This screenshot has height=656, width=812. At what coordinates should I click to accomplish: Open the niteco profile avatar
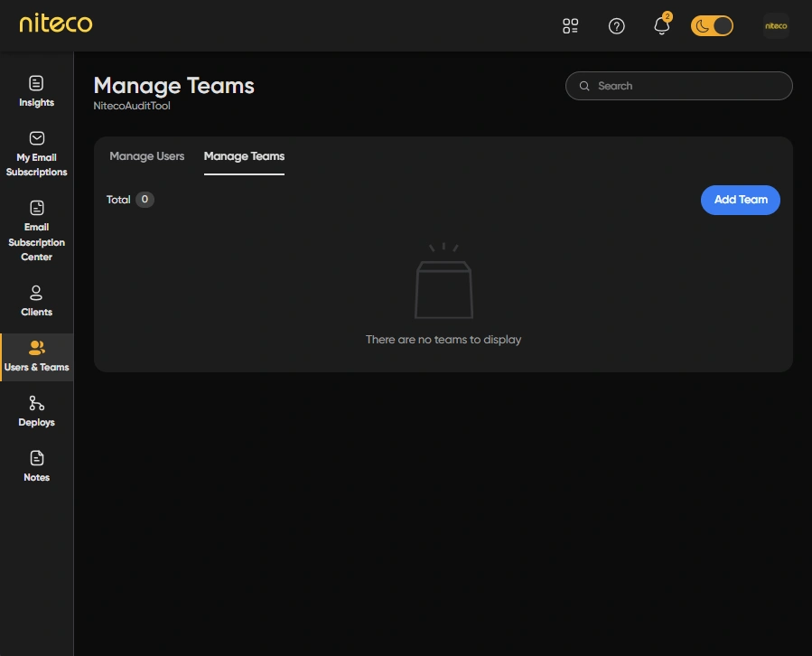[776, 26]
